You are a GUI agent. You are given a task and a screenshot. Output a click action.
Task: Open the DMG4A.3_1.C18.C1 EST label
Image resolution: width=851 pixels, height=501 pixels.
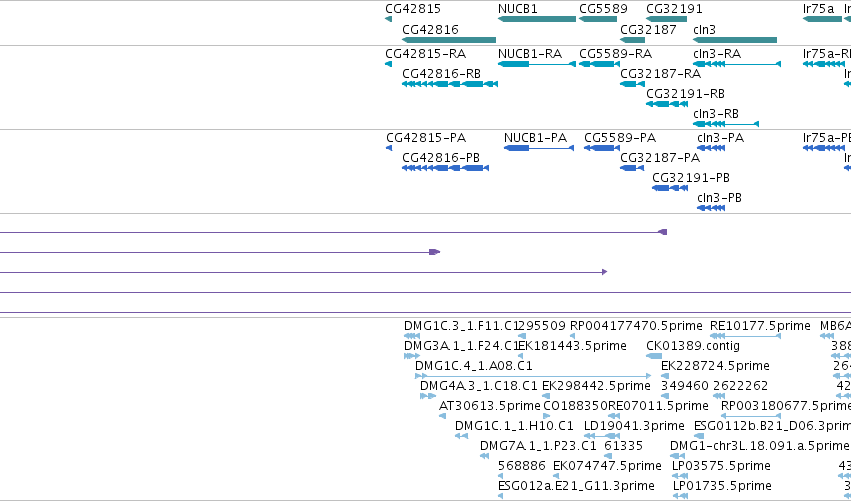479,386
